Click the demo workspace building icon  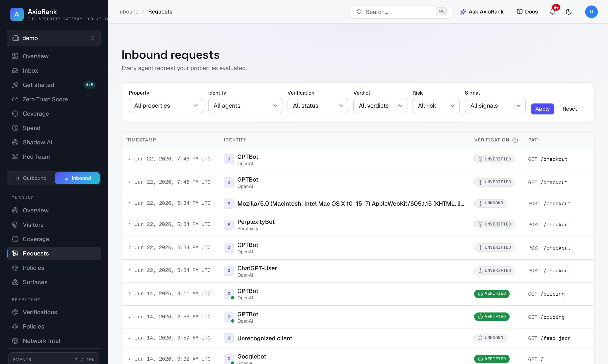(x=16, y=38)
